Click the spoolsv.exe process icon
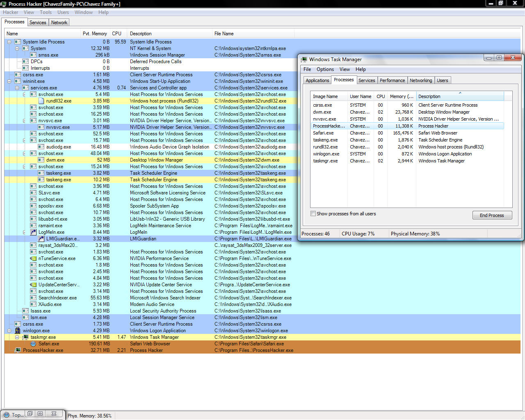This screenshot has height=420, width=525. (x=33, y=206)
